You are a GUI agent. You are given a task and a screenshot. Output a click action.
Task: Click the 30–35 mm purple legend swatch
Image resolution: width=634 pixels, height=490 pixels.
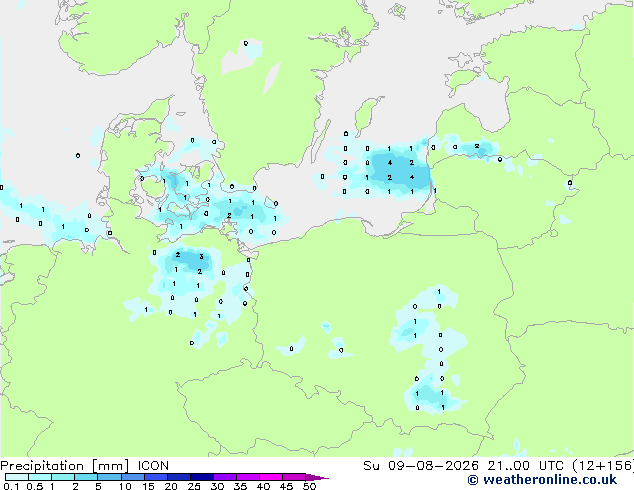click(224, 477)
